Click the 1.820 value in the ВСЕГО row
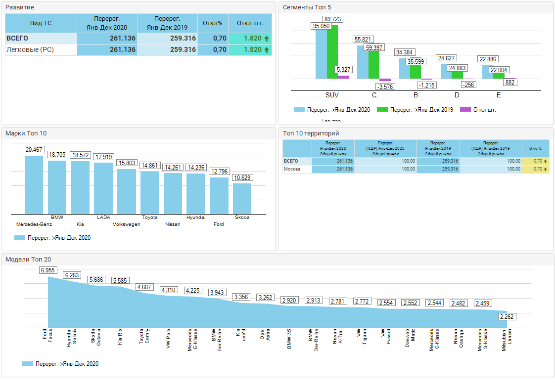 tap(252, 39)
